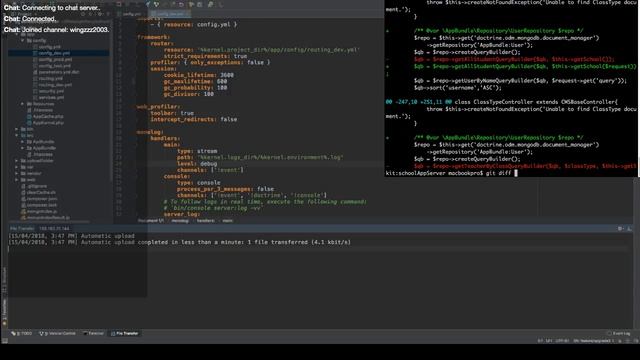Click project tree horizontal scrollbar
Image resolution: width=640 pixels, height=360 pixels.
coord(49,222)
